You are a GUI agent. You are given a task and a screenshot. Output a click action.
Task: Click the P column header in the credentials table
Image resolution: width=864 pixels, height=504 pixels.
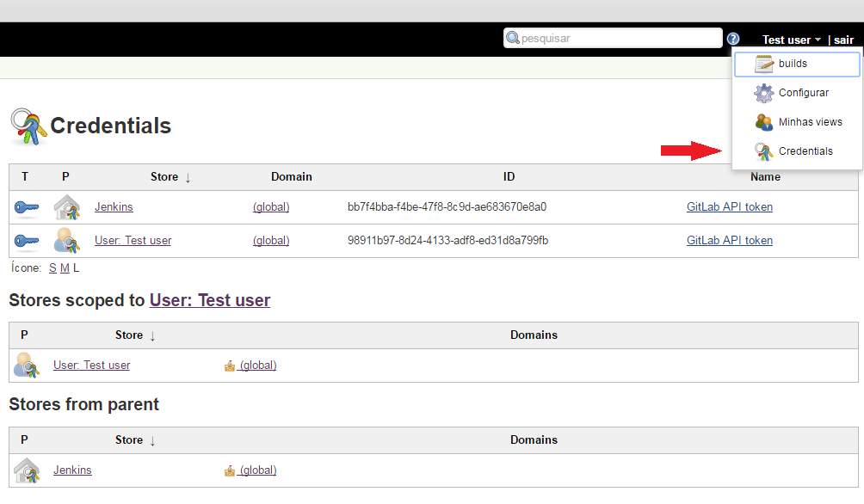tap(65, 177)
